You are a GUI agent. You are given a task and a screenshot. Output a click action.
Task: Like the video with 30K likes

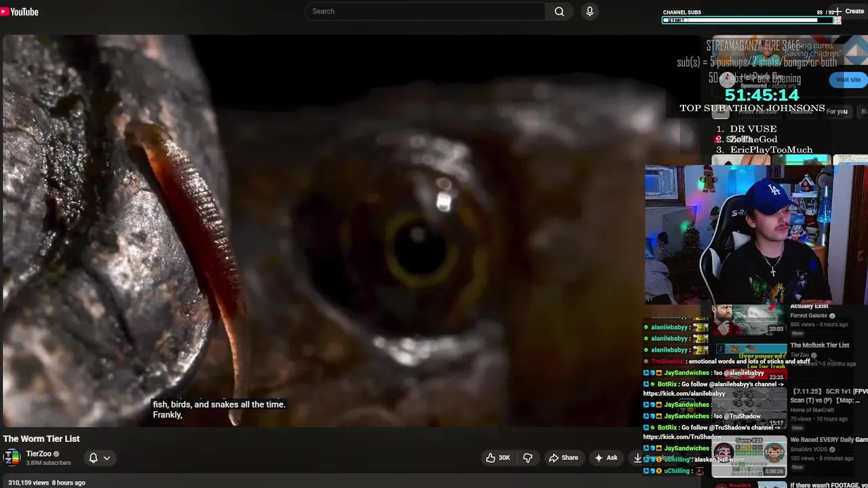point(498,458)
